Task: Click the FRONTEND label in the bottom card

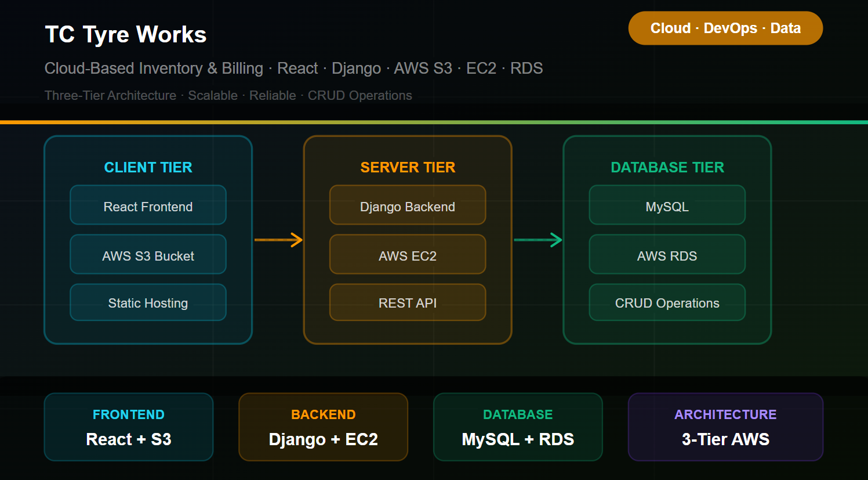Action: [x=129, y=414]
